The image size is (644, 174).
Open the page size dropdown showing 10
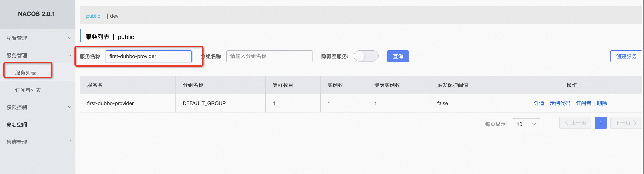[x=526, y=124]
